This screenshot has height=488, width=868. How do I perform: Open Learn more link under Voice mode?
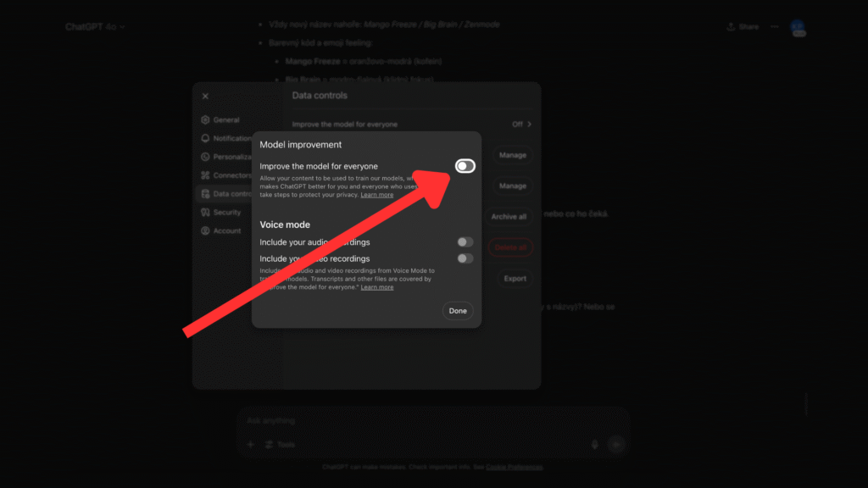point(377,287)
